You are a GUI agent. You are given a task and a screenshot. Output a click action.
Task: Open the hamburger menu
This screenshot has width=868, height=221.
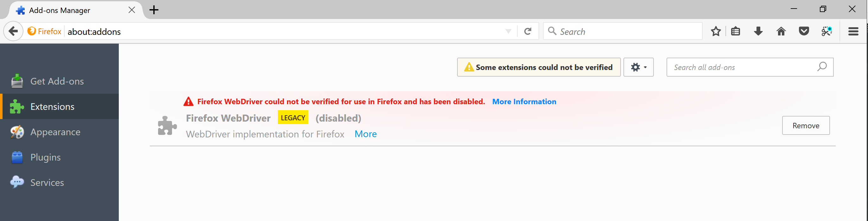click(853, 31)
